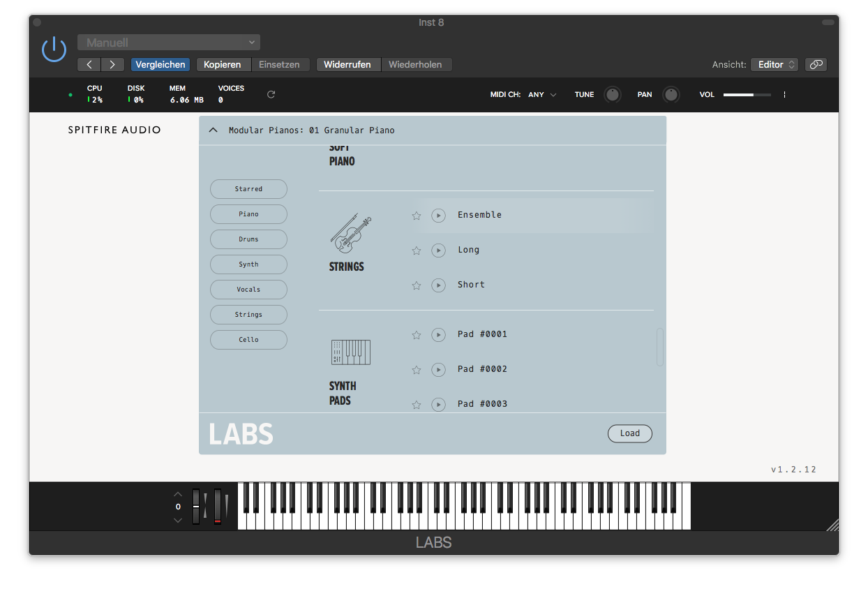Click the modulation wheel

pos(218,507)
